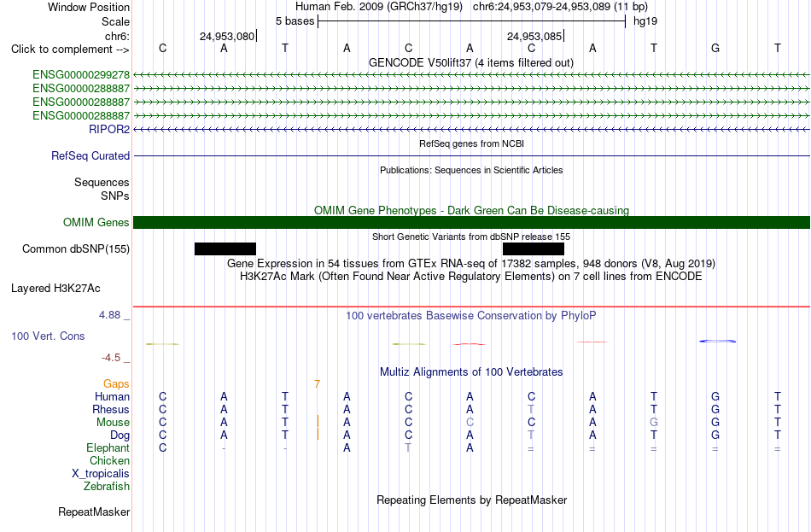Click the OMIM Gene Phenotypes track title

click(x=471, y=210)
